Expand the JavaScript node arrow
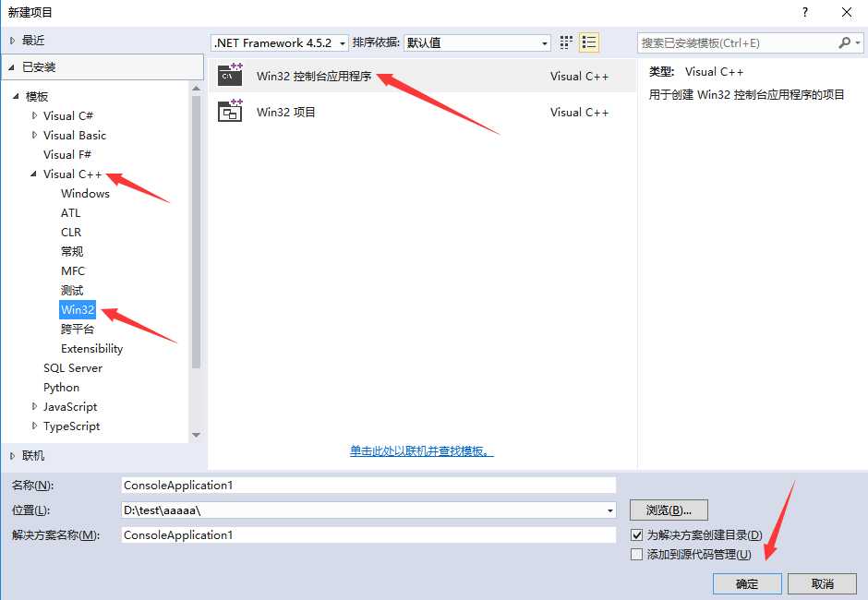 (34, 407)
